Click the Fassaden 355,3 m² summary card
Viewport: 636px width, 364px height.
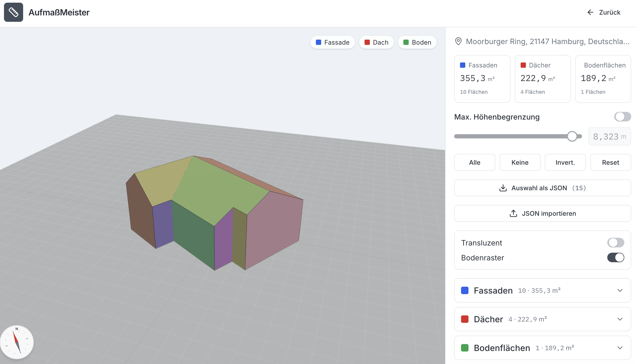tap(482, 79)
